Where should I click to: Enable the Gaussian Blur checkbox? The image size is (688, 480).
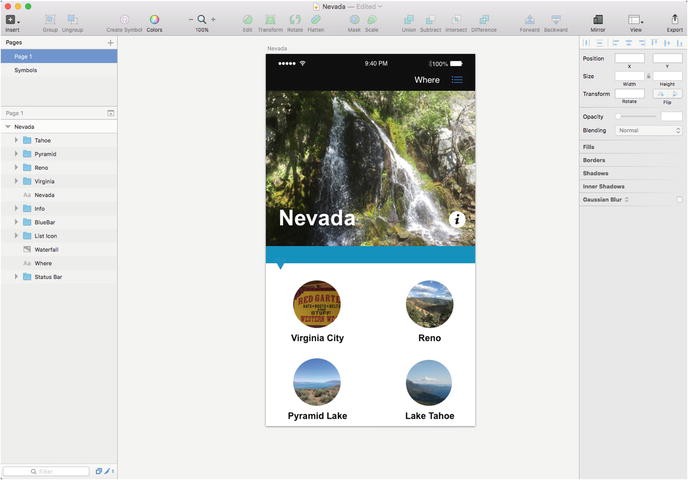tap(679, 200)
